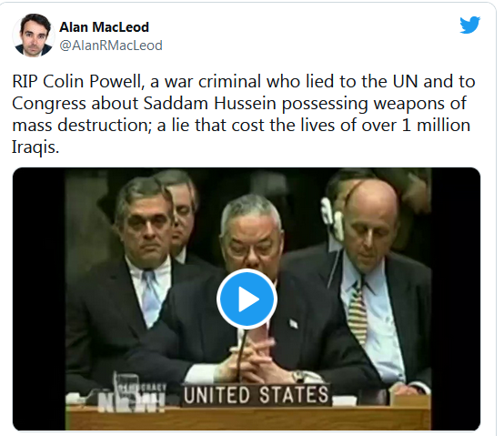Open Alan MacLeod's profile avatar

[33, 35]
